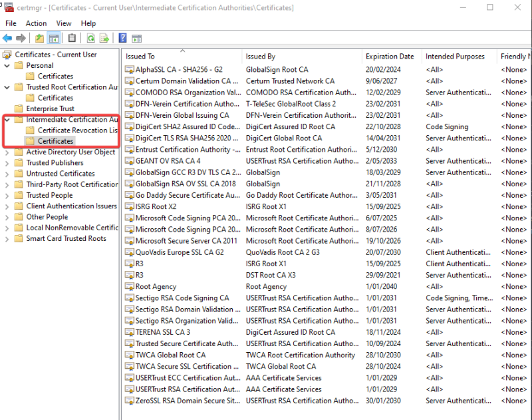Toggle the Show/Hide Console Tree icon
Viewport: 532px width, 420px height.
pyautogui.click(x=54, y=39)
